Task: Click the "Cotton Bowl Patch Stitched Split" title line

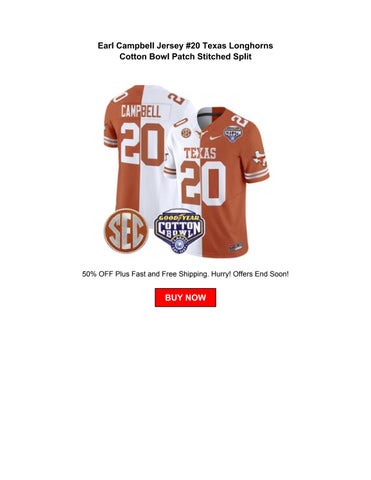Action: click(x=185, y=56)
